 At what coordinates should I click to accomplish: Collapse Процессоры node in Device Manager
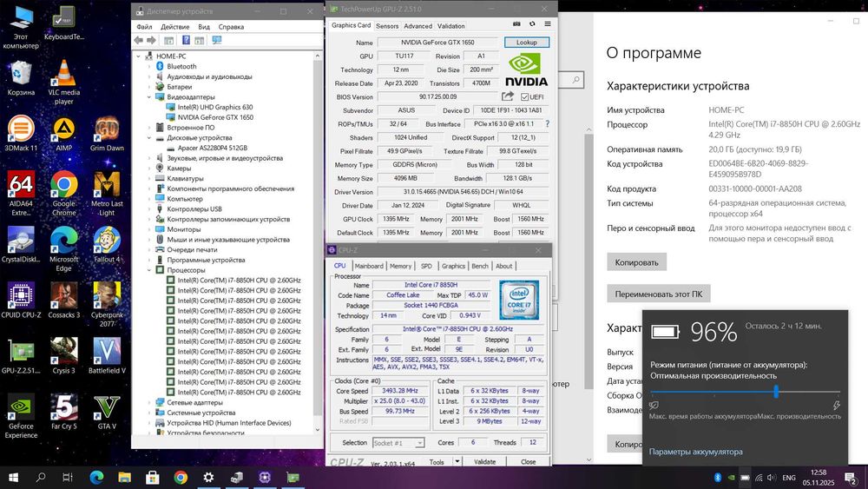(x=149, y=270)
